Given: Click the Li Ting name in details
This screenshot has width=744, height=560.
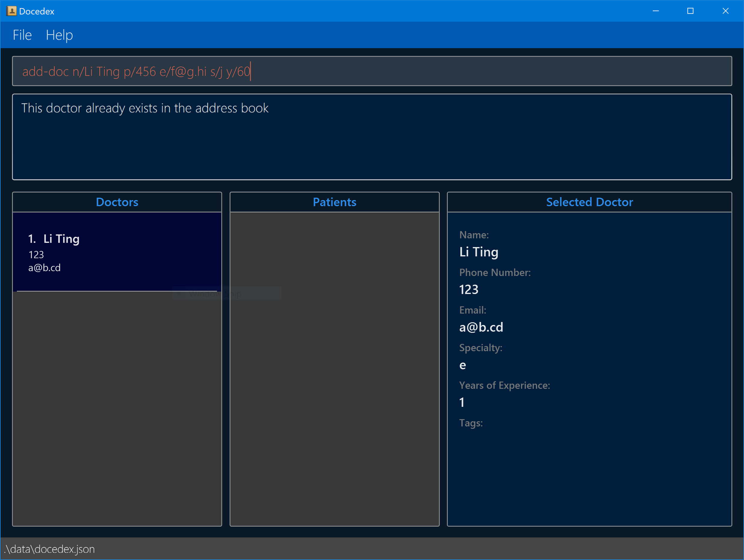Looking at the screenshot, I should pos(479,252).
